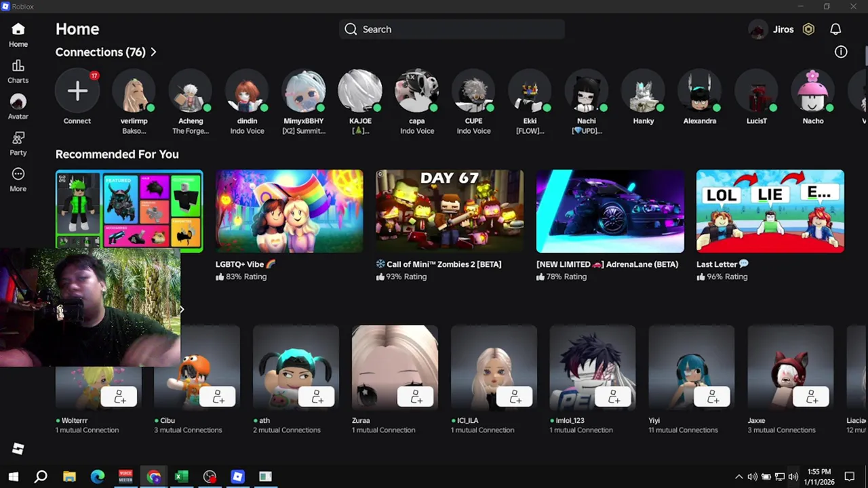The image size is (868, 488).
Task: Open Microsoft Edge from taskbar
Action: pyautogui.click(x=98, y=476)
